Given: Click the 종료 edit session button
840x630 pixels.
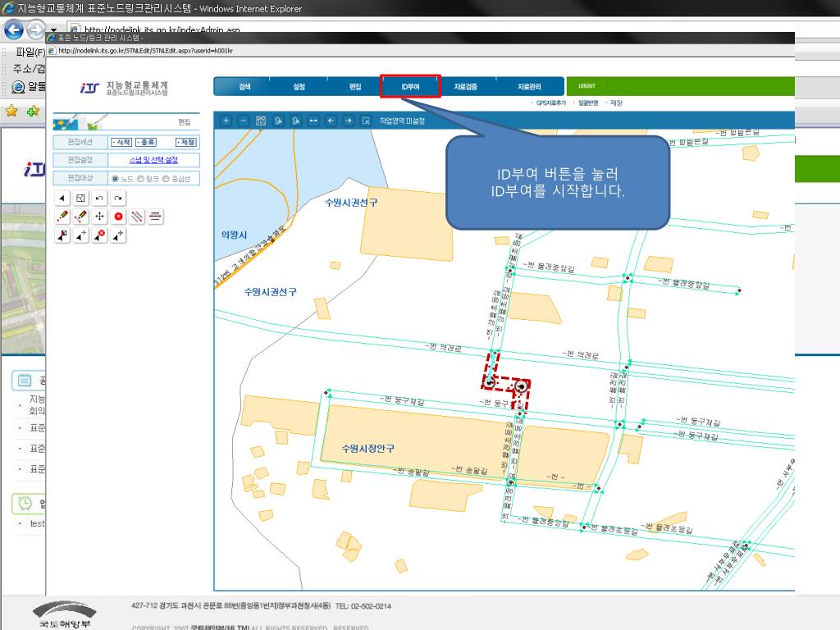Looking at the screenshot, I should 146,142.
